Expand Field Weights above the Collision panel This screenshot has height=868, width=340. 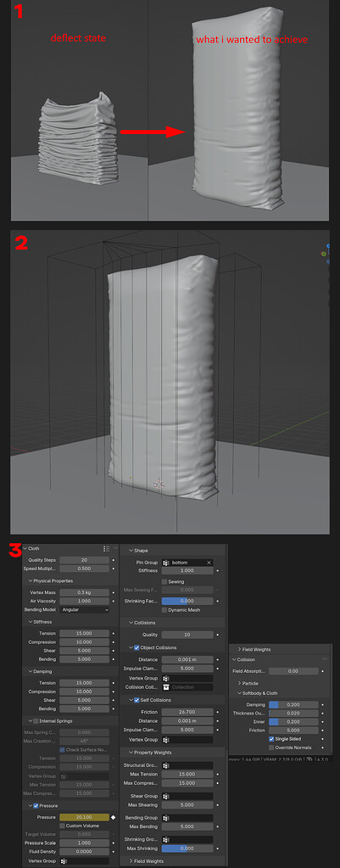[239, 649]
